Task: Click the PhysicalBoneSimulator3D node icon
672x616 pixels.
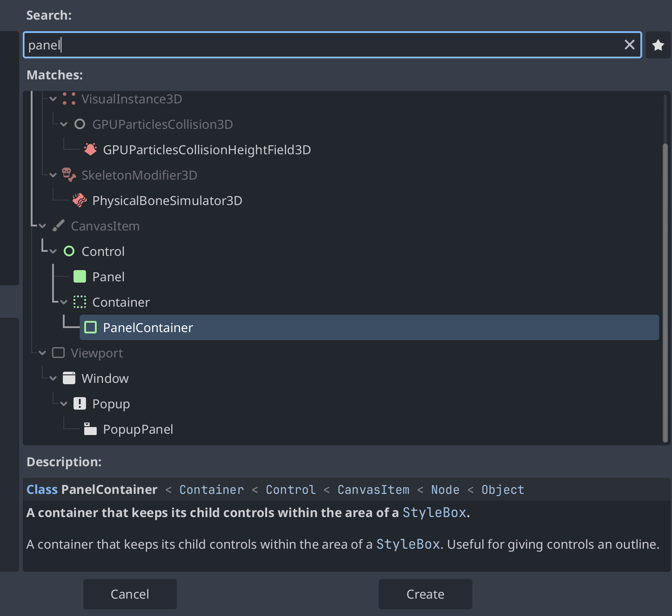Action: 79,200
